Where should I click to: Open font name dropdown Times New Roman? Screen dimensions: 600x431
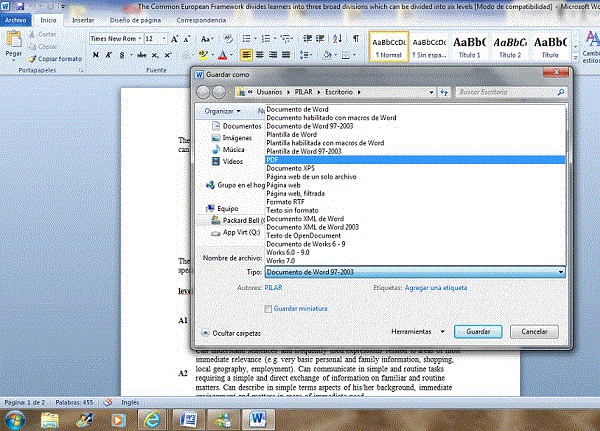140,39
